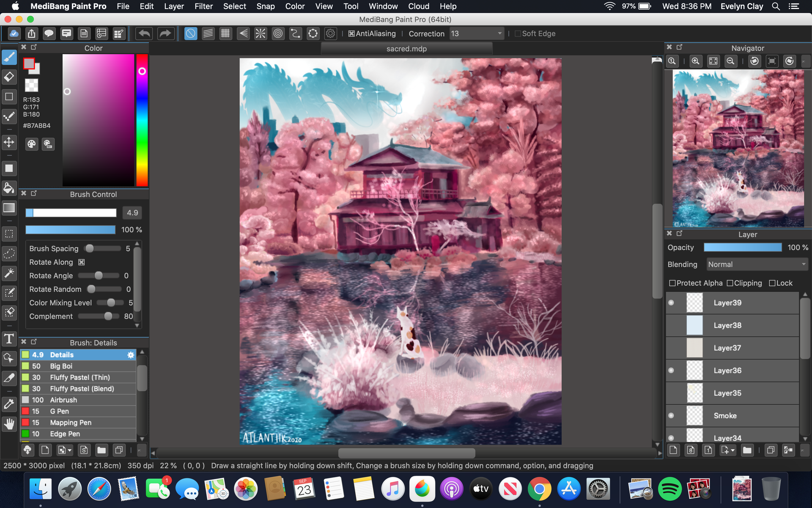Screen dimensions: 812x508
Task: Enable the radial snap icon
Action: [x=261, y=33]
